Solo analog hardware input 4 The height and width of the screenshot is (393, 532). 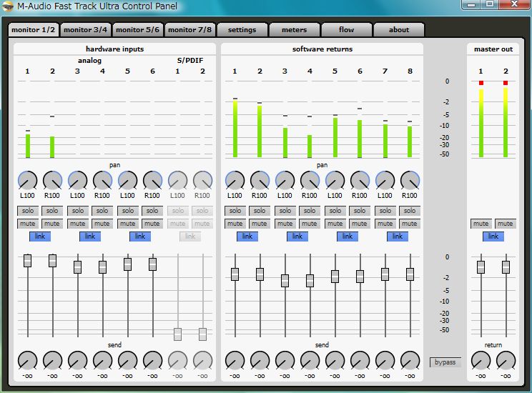point(102,211)
